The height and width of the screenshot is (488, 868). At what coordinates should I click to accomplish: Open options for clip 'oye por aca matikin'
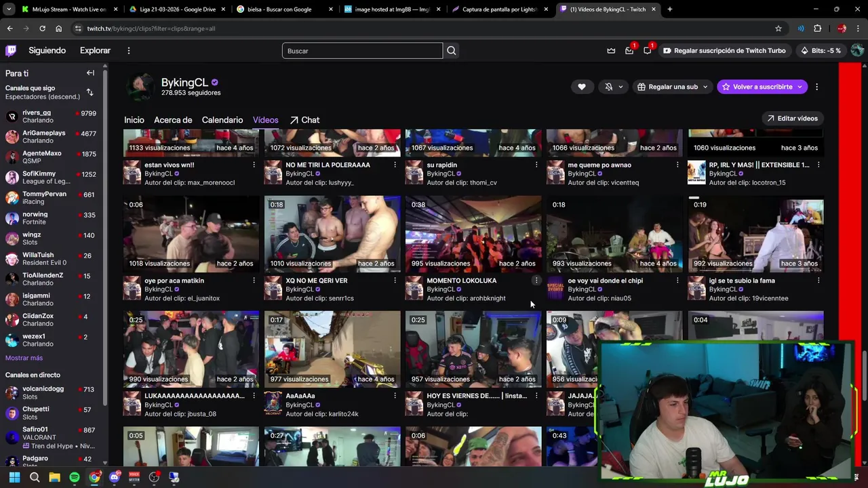254,281
